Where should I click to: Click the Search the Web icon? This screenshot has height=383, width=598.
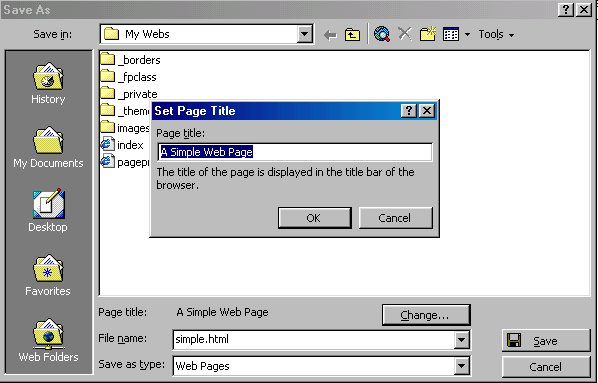click(382, 34)
